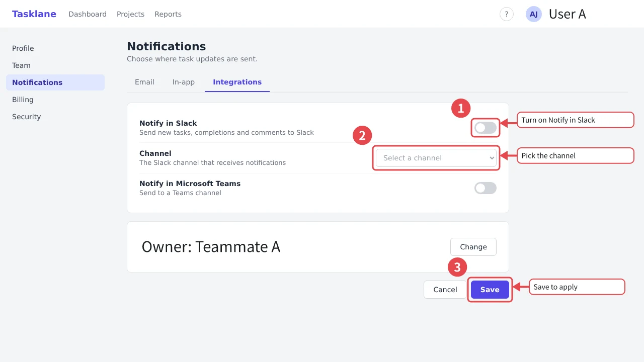Click the Tasklane logo
Image resolution: width=644 pixels, height=362 pixels.
[34, 14]
